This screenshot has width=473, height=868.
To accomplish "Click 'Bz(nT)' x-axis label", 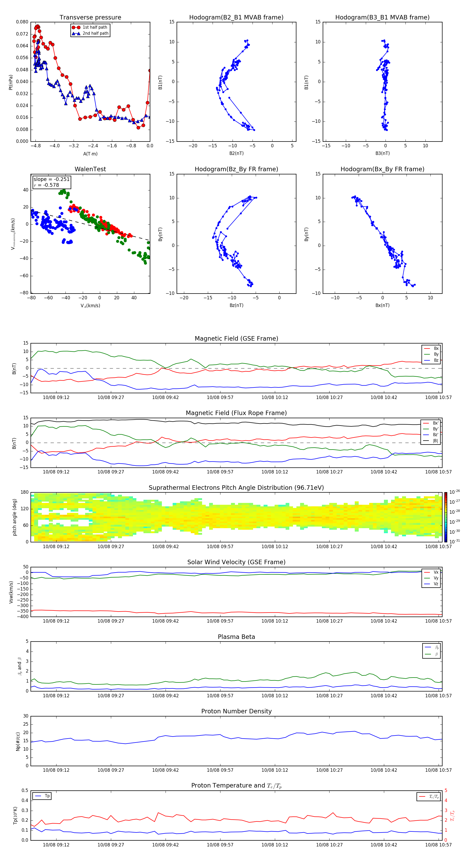I will pos(236,305).
